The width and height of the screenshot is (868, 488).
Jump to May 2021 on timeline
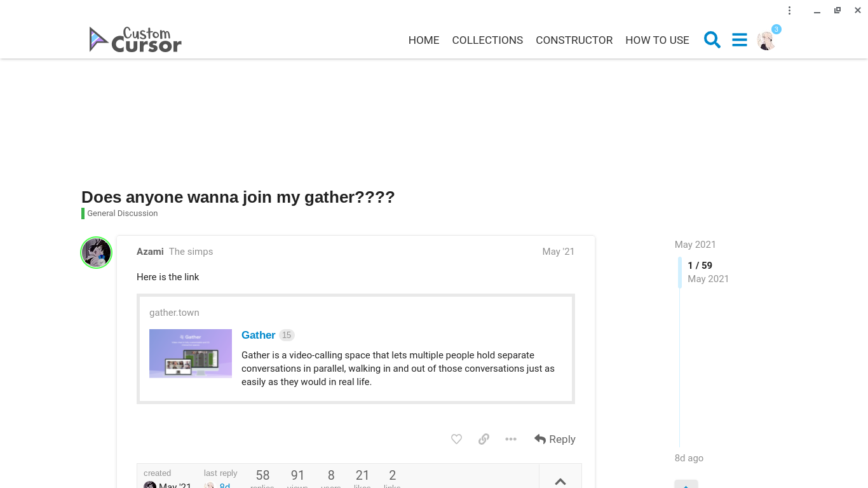[695, 245]
